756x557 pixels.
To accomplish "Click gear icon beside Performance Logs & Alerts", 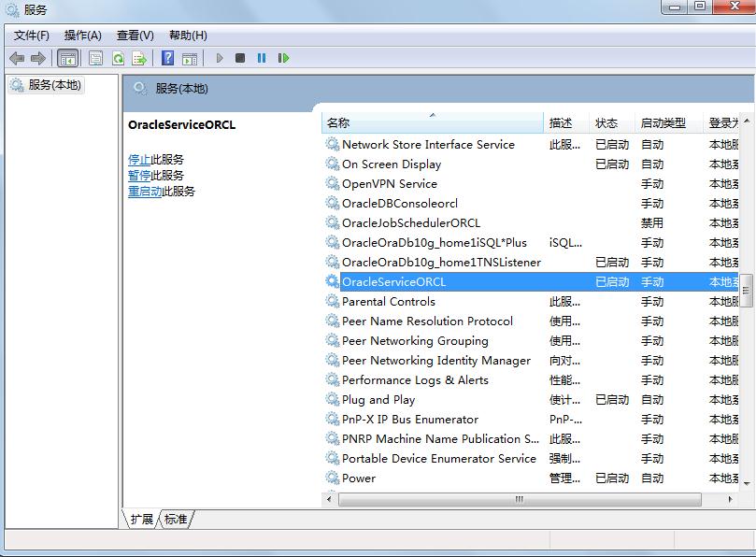I will coord(332,380).
